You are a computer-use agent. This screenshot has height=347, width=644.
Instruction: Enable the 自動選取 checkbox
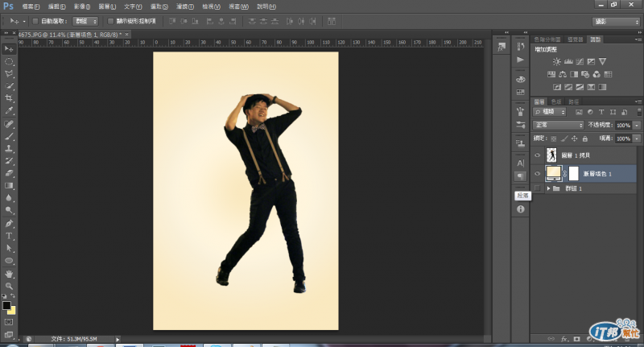[35, 21]
